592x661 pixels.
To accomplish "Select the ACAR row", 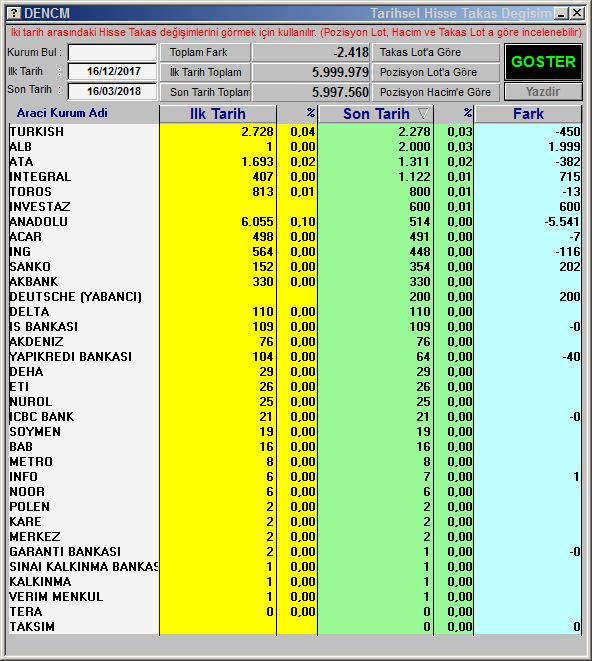I will click(x=295, y=236).
